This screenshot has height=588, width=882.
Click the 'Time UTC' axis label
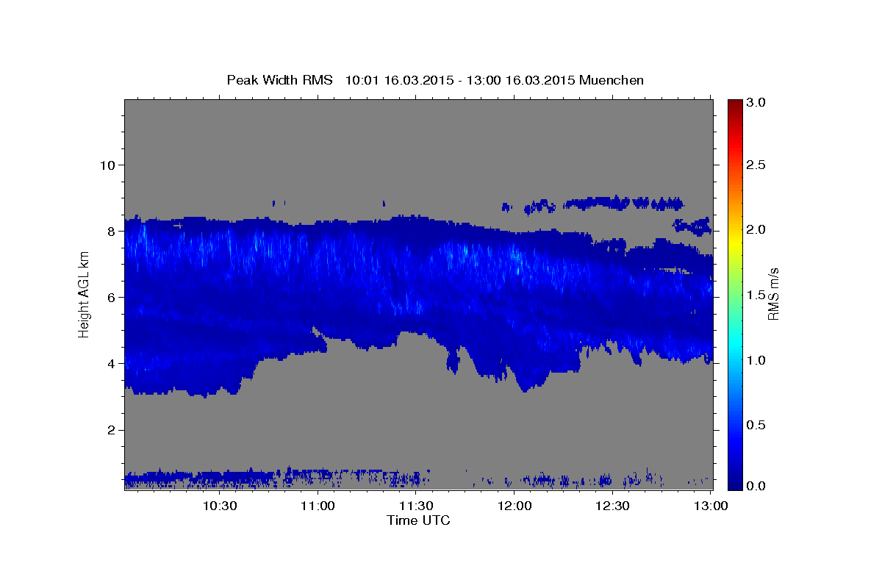pos(418,520)
